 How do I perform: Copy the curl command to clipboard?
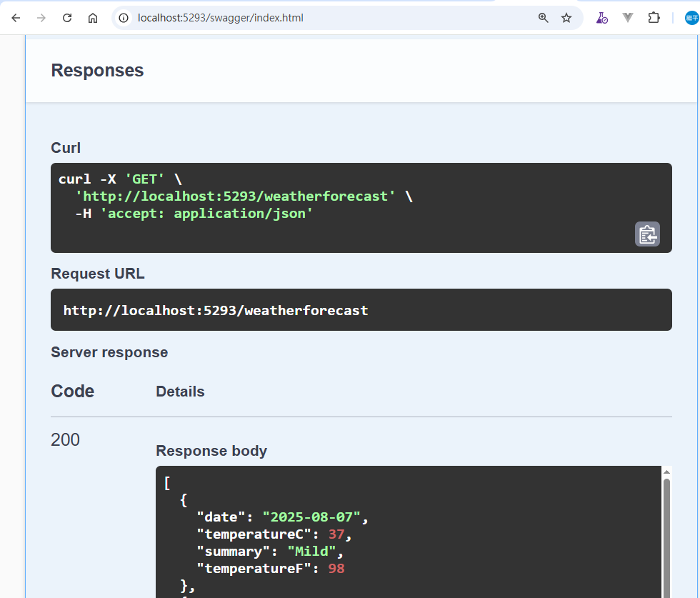tap(647, 234)
